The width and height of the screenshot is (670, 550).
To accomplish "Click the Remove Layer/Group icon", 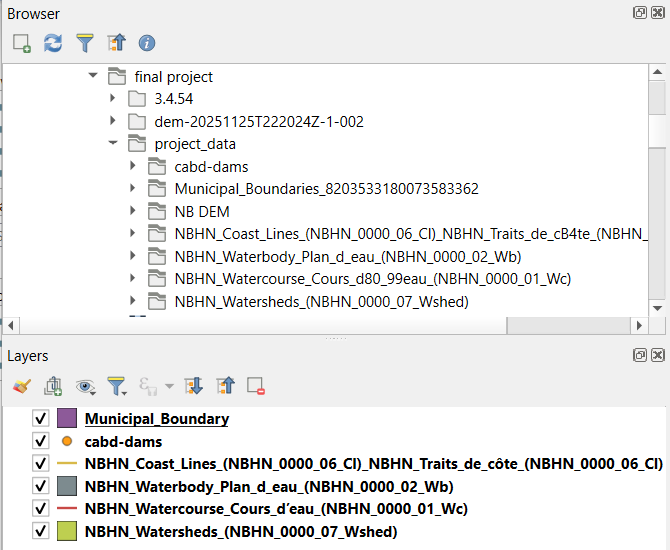I will [256, 385].
